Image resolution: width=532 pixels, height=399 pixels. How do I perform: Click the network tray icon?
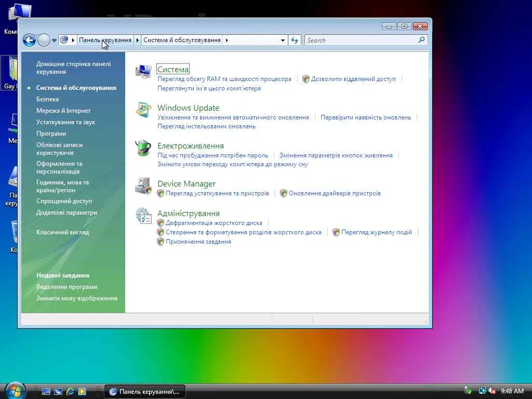pyautogui.click(x=482, y=391)
